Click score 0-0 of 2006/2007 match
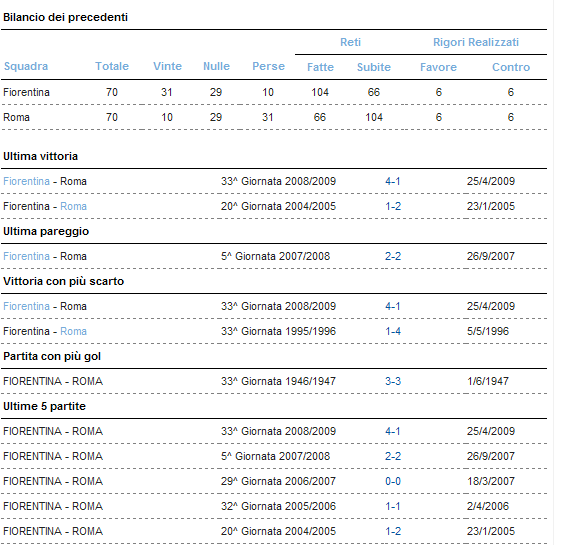Viewport: 563px width, 545px height. [393, 481]
